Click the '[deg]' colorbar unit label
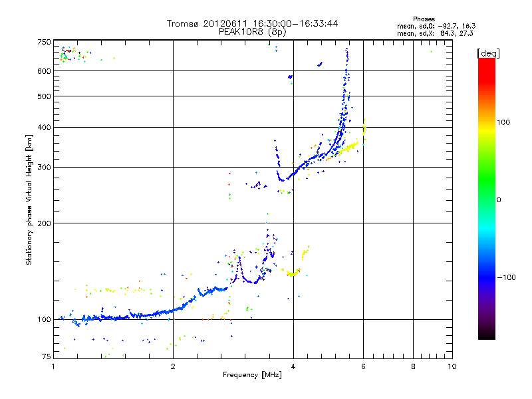This screenshot has height=399, width=532. [488, 53]
